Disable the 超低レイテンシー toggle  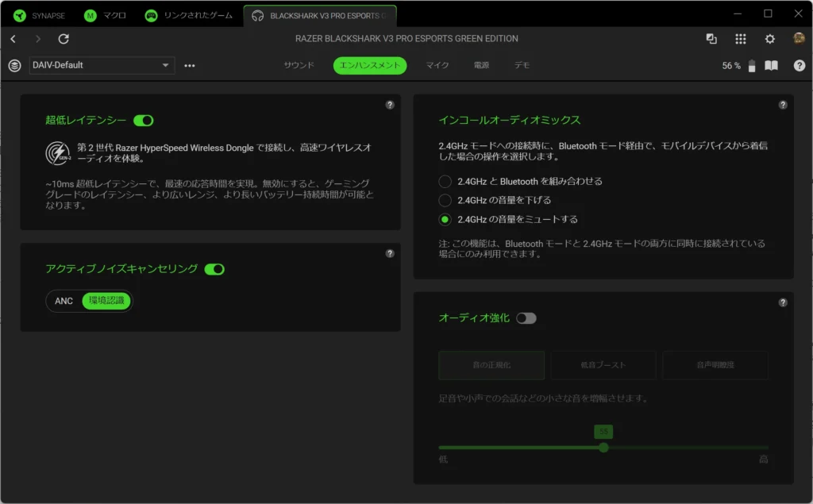coord(144,121)
